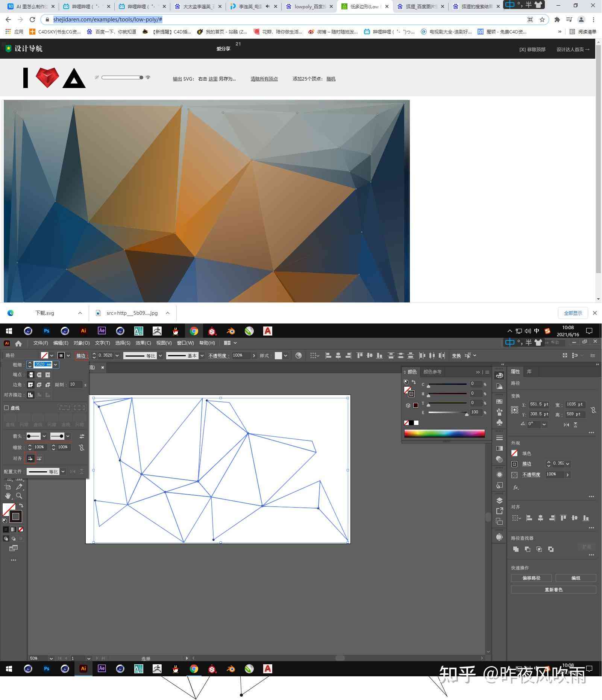This screenshot has width=602, height=700.
Task: Click the X position field in Properties
Action: click(539, 404)
